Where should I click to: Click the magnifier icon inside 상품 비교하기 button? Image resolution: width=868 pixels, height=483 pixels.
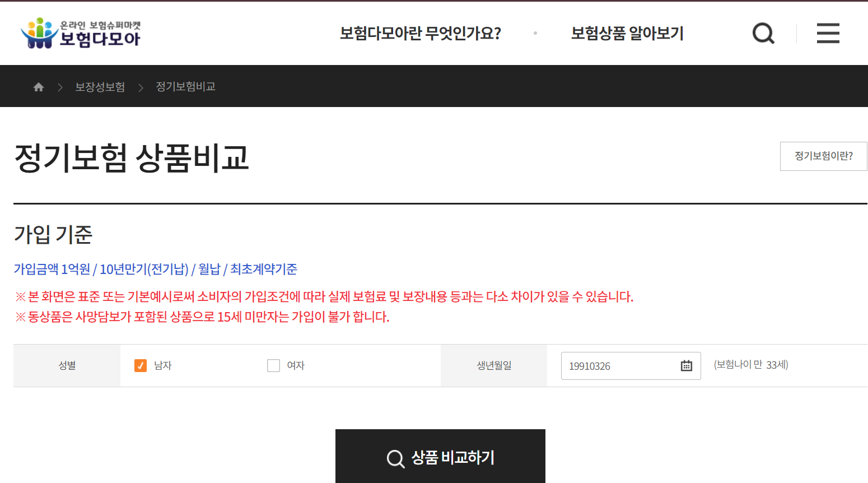point(395,459)
